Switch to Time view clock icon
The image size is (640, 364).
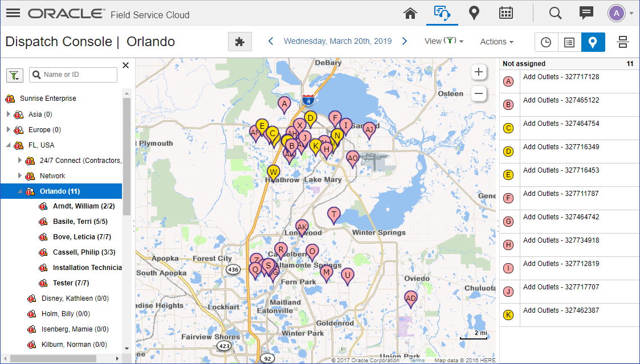coord(546,42)
